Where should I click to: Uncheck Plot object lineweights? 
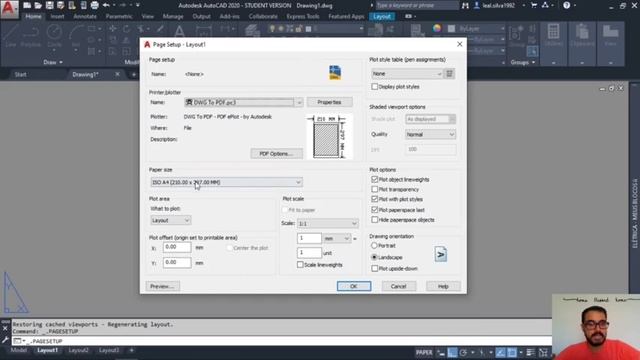click(374, 179)
